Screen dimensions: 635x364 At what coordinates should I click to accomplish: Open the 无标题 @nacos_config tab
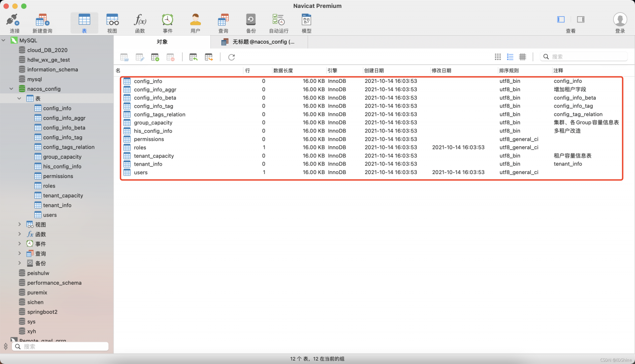pos(259,42)
